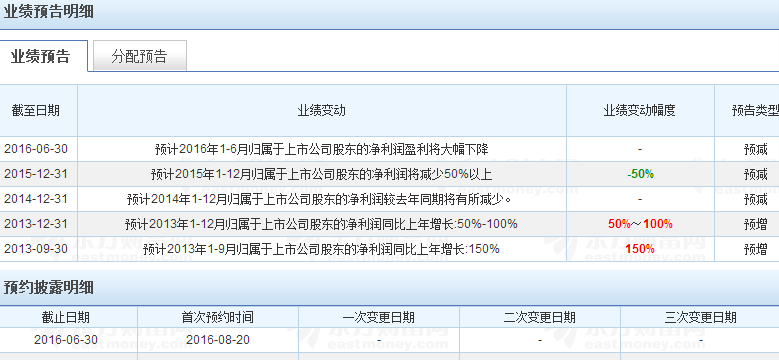The width and height of the screenshot is (779, 360).
Task: Select the 业绩预告明细 section heading
Action: click(x=48, y=11)
